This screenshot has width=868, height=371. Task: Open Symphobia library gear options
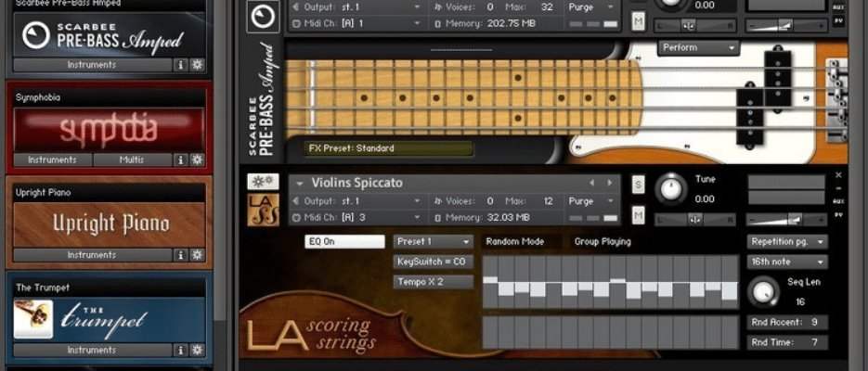[x=197, y=160]
